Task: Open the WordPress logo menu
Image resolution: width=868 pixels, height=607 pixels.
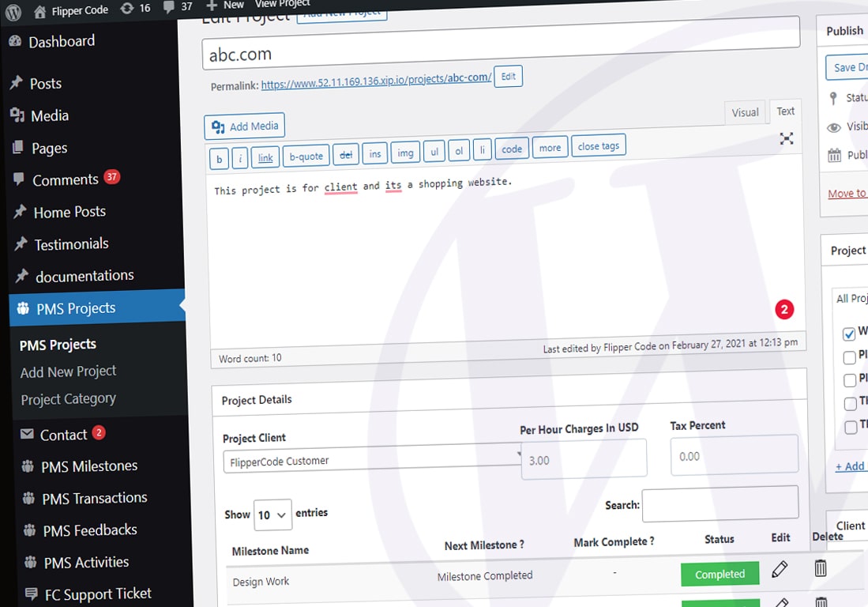Action: pos(13,12)
